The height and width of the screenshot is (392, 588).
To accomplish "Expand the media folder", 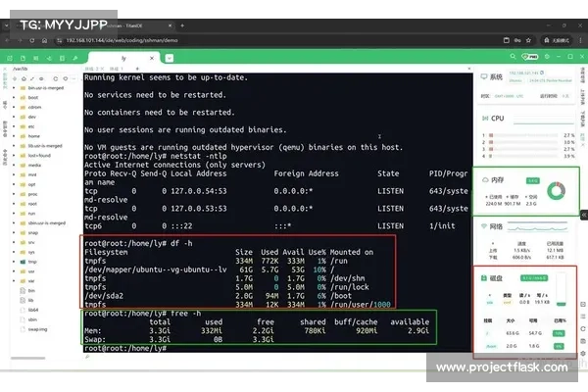I will point(14,165).
